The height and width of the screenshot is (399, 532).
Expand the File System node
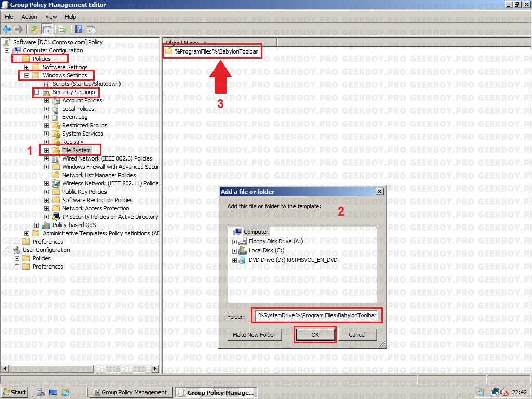[46, 150]
